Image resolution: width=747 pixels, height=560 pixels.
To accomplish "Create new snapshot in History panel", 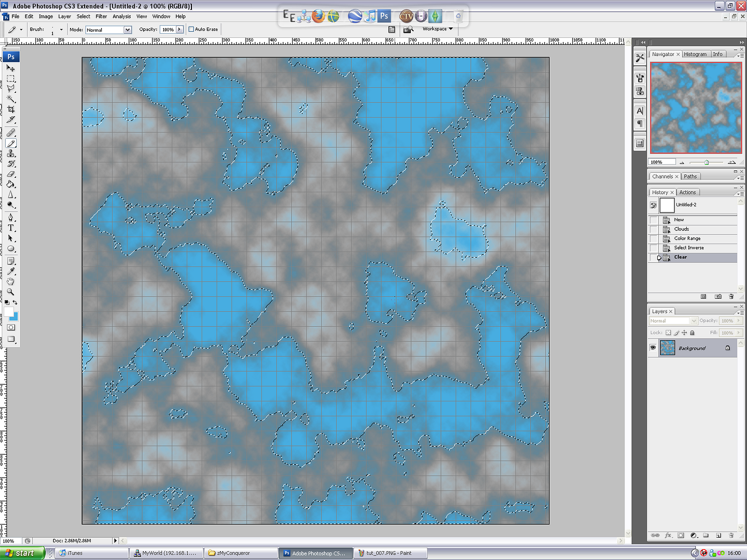I will pos(718,297).
